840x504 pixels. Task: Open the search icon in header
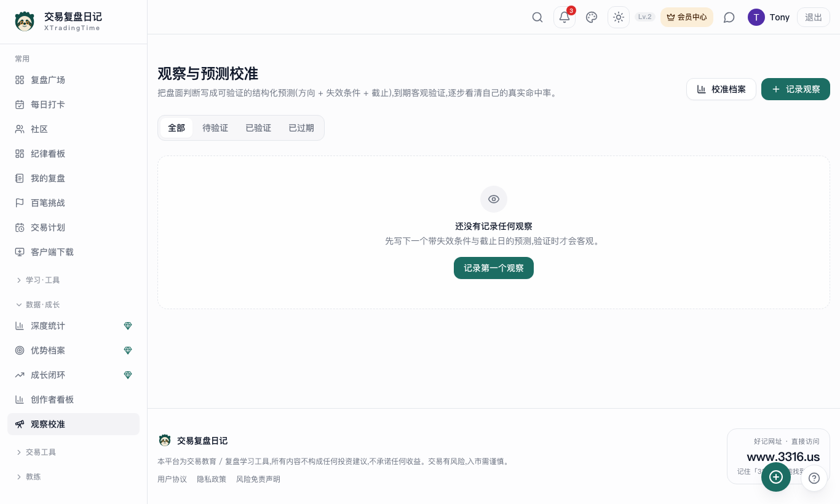537,17
